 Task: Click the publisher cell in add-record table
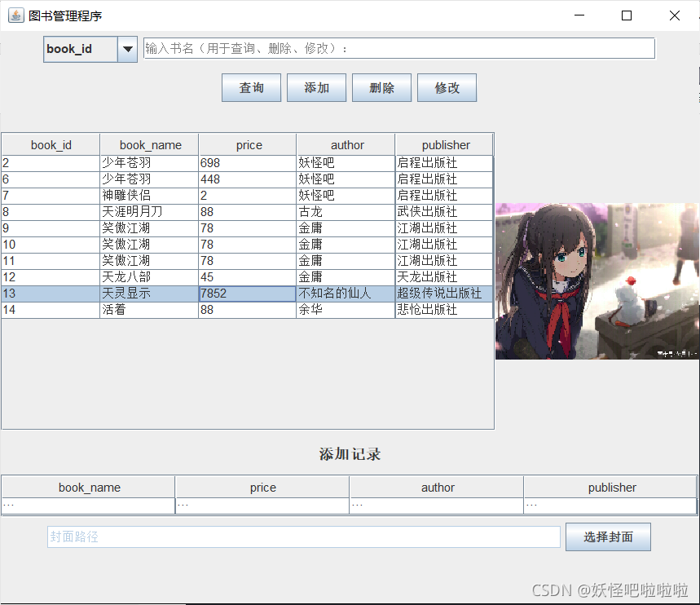(x=610, y=506)
